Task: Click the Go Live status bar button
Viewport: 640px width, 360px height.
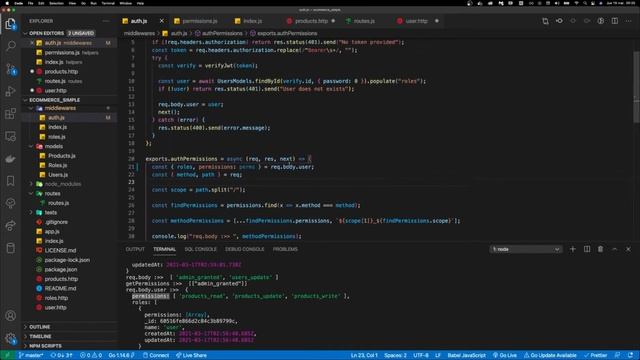Action: click(505, 355)
